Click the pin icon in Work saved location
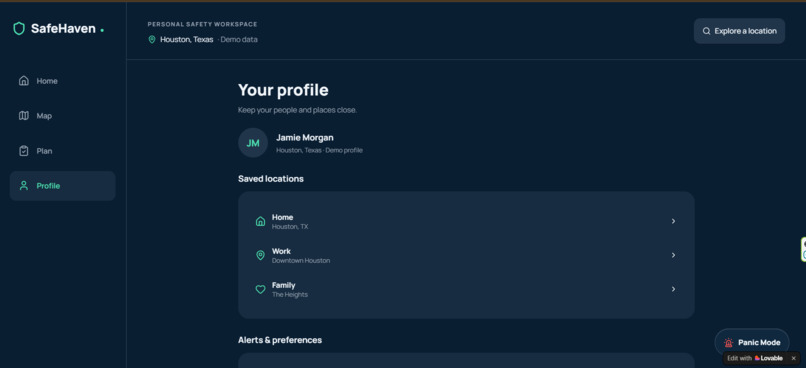 [261, 255]
